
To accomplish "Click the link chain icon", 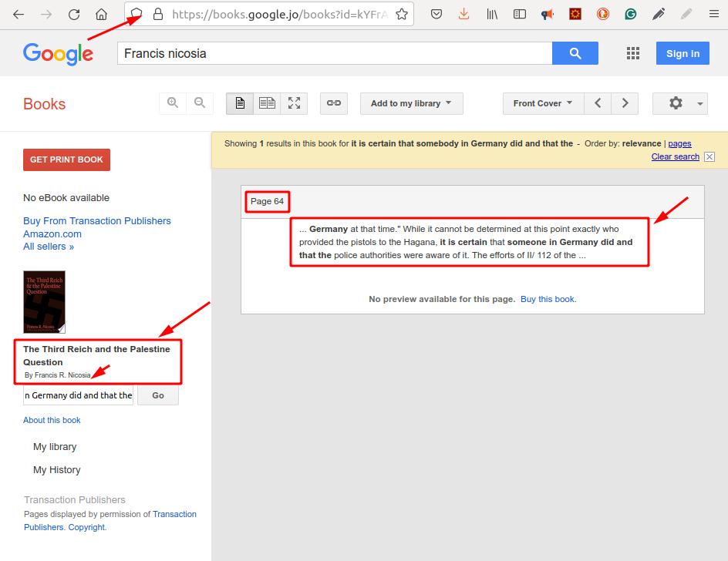I will (334, 103).
